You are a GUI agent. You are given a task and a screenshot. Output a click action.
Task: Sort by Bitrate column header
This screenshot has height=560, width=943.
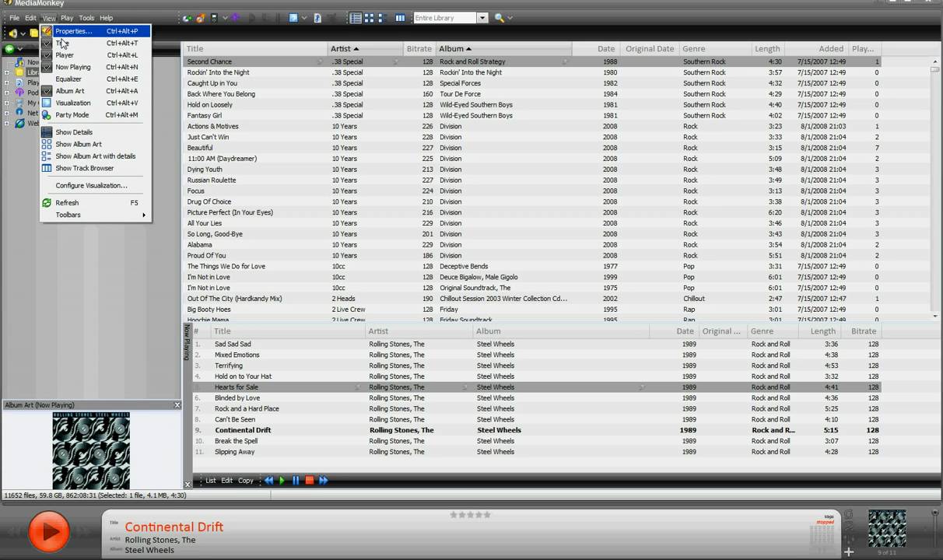(x=420, y=48)
